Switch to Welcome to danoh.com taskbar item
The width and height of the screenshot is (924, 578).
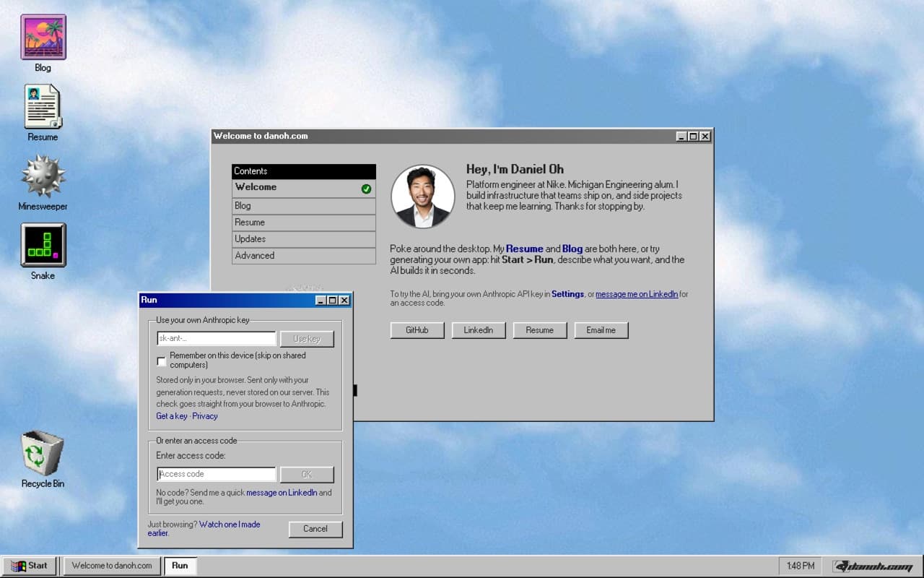tap(112, 566)
